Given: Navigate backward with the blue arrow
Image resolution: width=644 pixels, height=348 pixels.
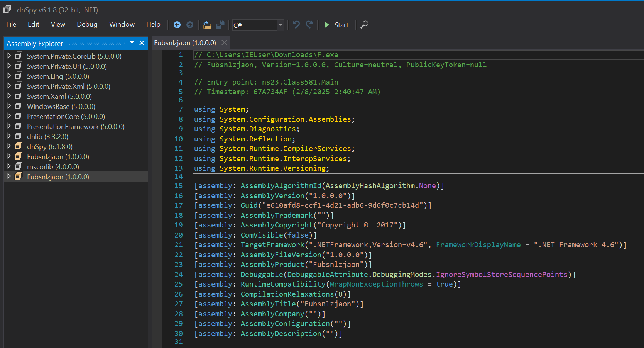Looking at the screenshot, I should (x=177, y=25).
